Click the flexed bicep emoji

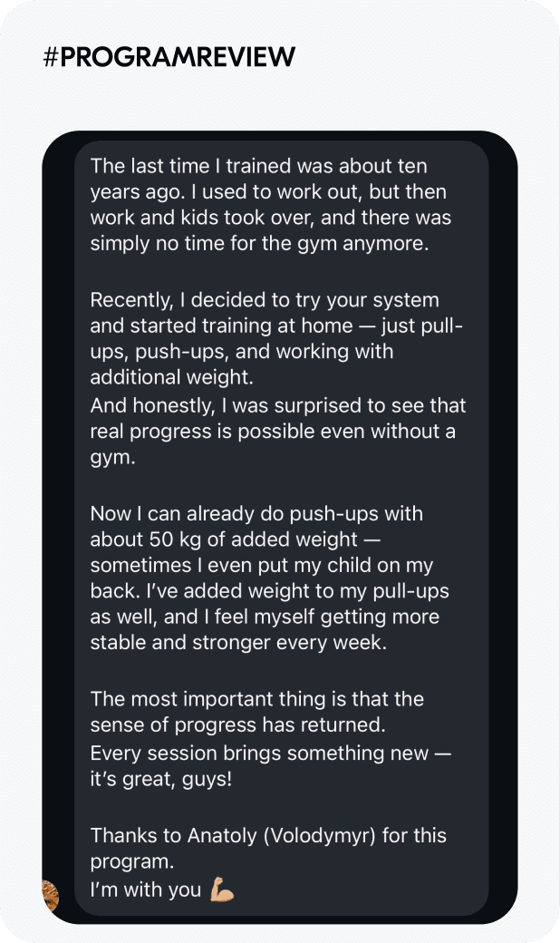click(x=222, y=890)
